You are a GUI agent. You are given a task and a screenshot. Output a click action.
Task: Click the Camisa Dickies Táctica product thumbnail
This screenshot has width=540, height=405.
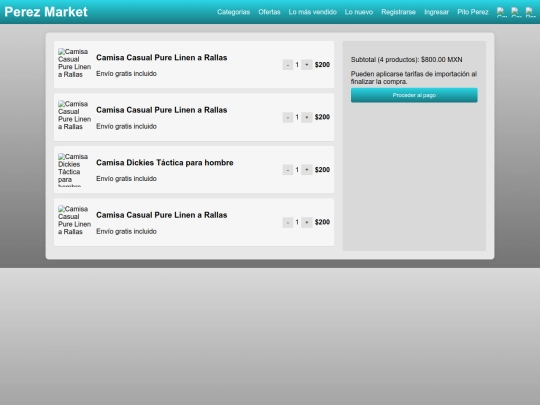[74, 169]
